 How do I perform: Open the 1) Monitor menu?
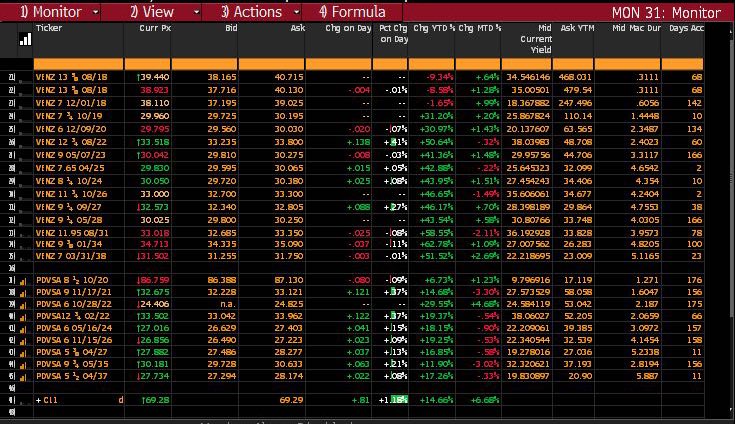coord(51,12)
